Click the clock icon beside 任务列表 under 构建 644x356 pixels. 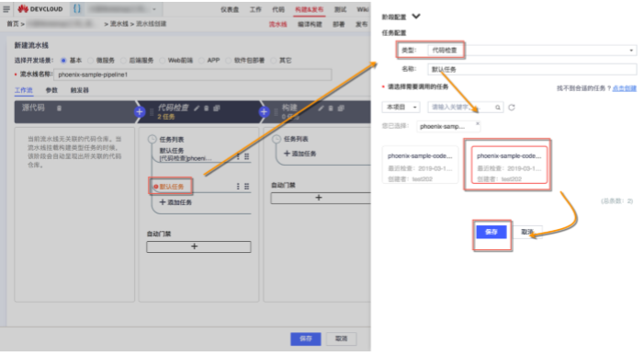(277, 139)
